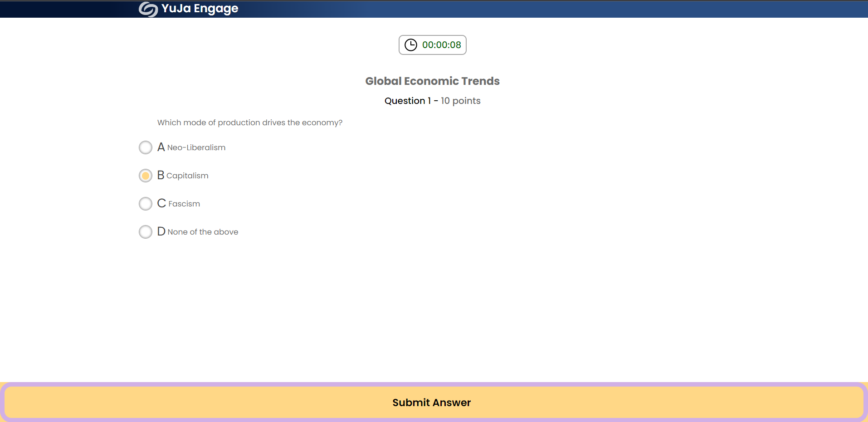Image resolution: width=868 pixels, height=422 pixels.
Task: Click the YuJa swirl logo icon
Action: pos(148,9)
